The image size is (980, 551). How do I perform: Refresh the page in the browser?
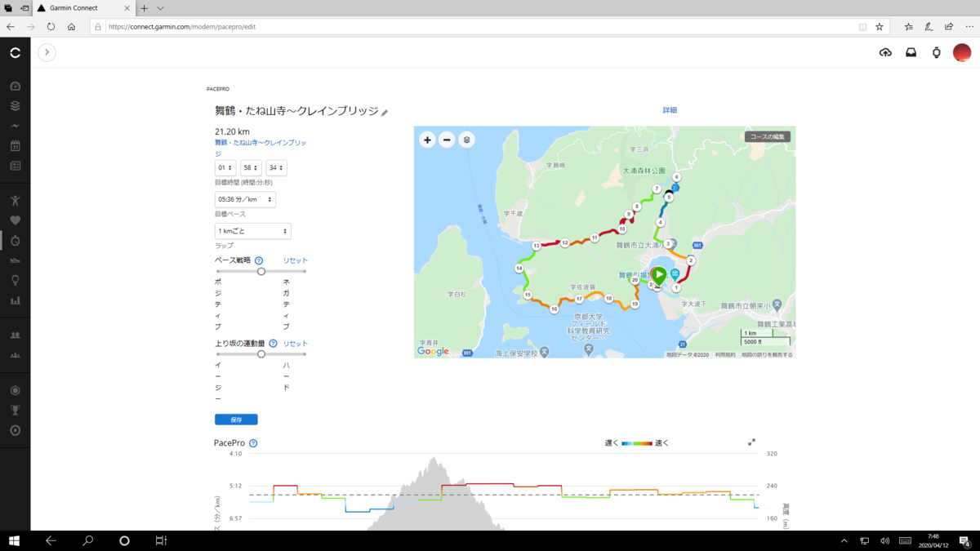coord(51,26)
